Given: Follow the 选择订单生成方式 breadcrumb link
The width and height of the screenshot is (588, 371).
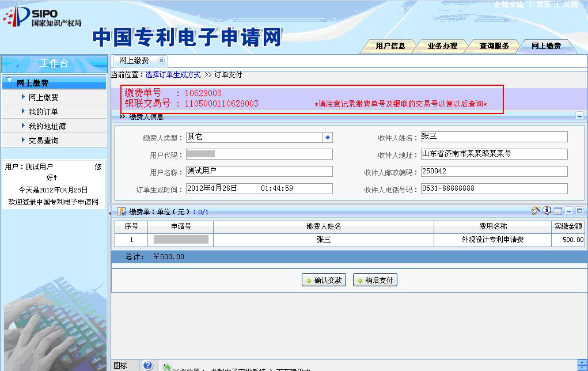Looking at the screenshot, I should [173, 75].
